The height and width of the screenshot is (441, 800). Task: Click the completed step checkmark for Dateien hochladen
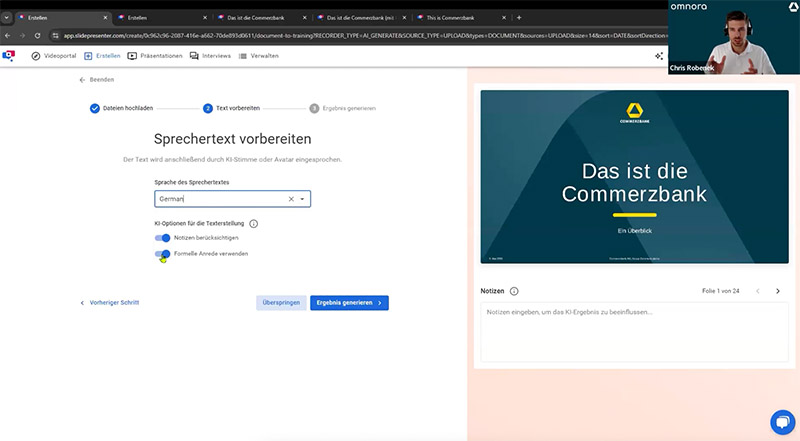[x=94, y=108]
